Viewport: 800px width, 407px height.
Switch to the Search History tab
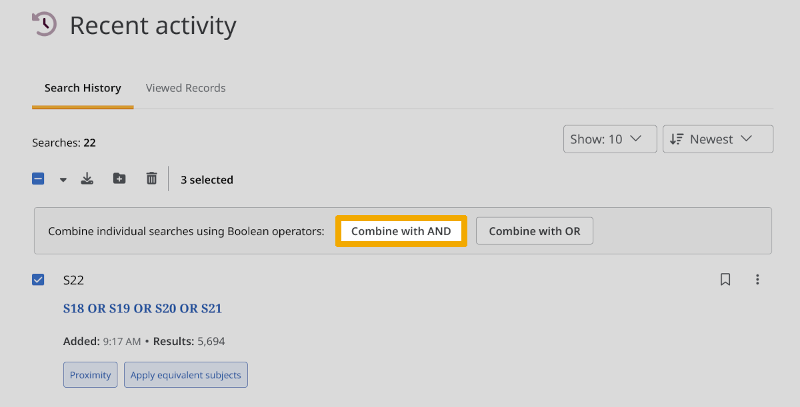(x=82, y=88)
